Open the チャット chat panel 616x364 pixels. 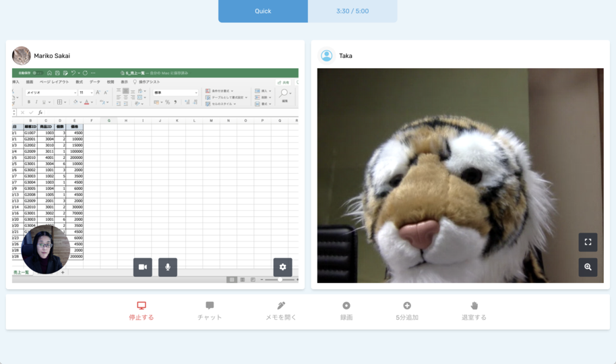[x=210, y=311]
